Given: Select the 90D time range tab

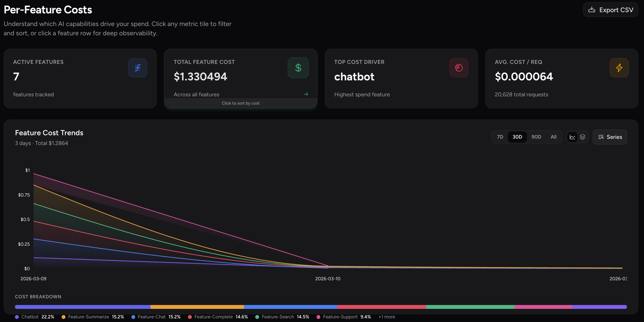Looking at the screenshot, I should point(536,137).
